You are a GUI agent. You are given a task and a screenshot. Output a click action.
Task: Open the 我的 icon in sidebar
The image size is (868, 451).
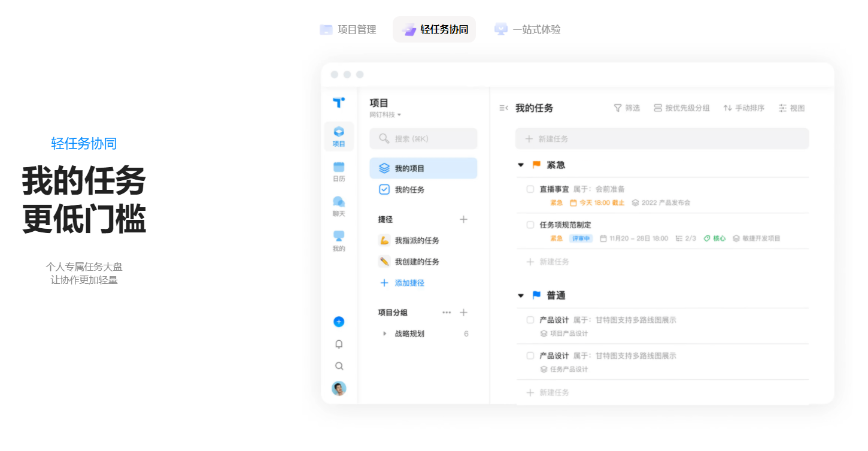339,241
